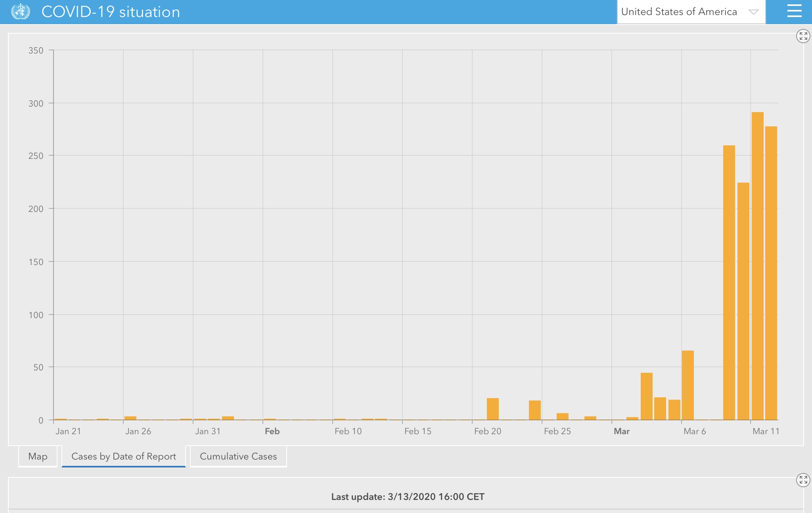Image resolution: width=812 pixels, height=513 pixels.
Task: Open the hamburger menu
Action: tap(794, 11)
